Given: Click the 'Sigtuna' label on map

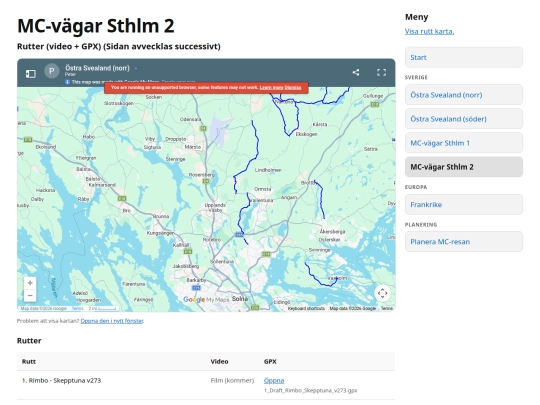Looking at the screenshot, I should coord(152,147).
